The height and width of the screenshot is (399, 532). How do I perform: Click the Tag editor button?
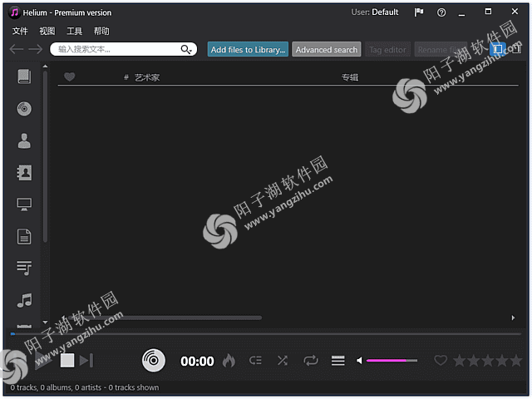click(388, 50)
